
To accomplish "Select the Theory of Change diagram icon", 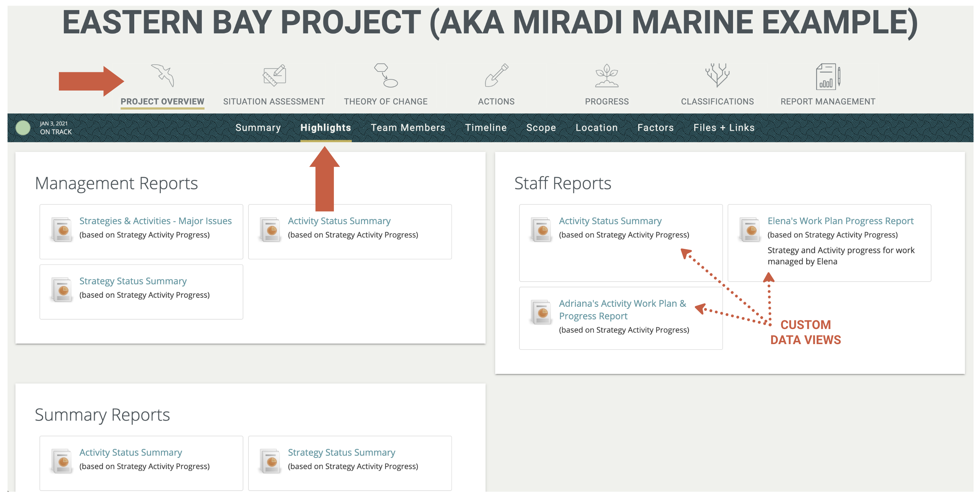I will 386,76.
